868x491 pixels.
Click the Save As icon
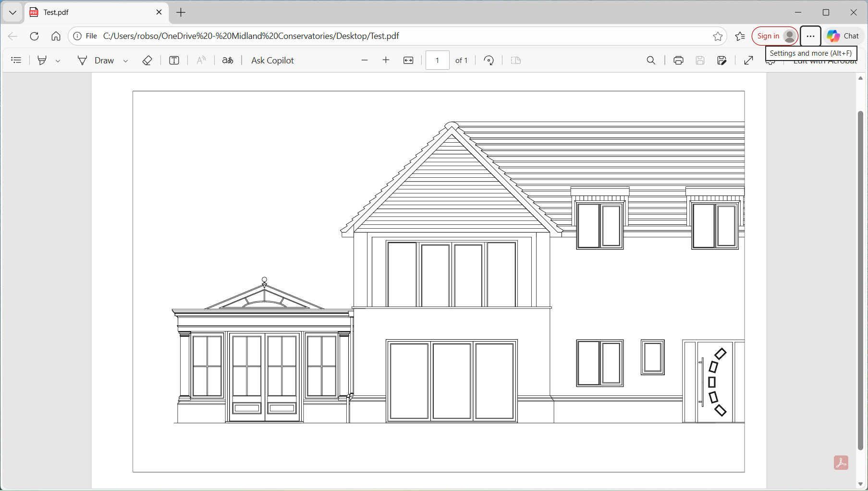tap(721, 60)
